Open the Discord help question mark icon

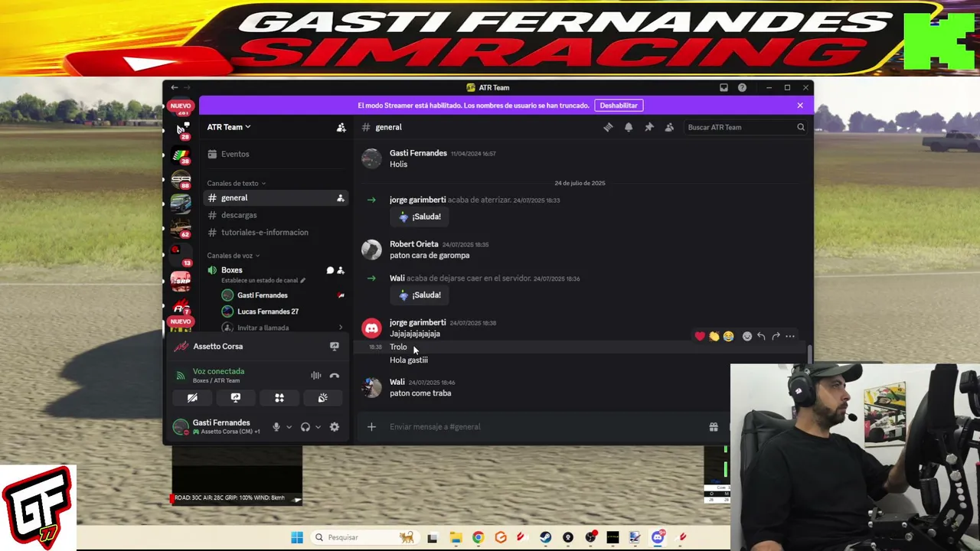tap(742, 87)
